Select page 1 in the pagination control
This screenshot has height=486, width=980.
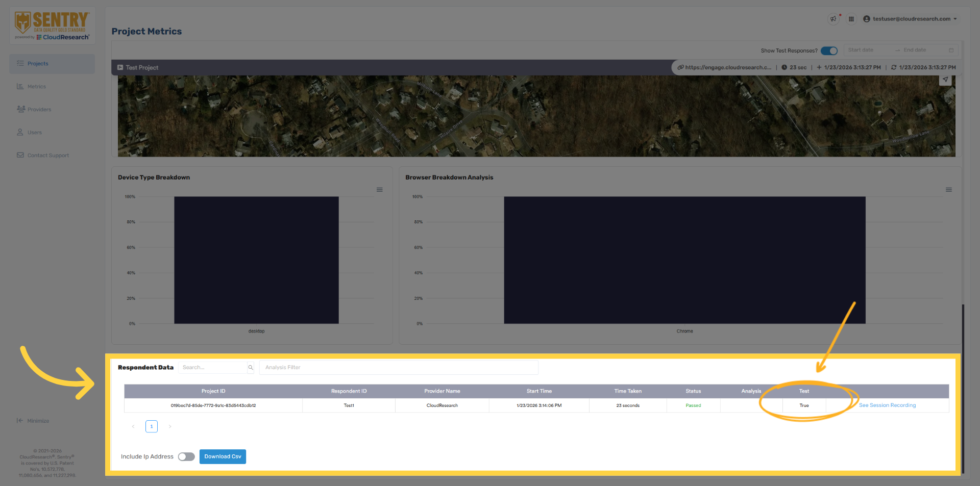(x=151, y=426)
